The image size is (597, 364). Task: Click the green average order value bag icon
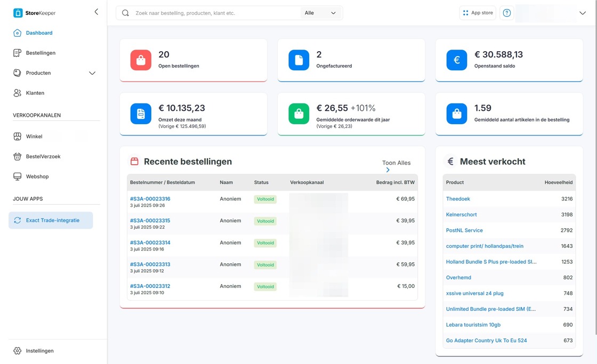[299, 114]
